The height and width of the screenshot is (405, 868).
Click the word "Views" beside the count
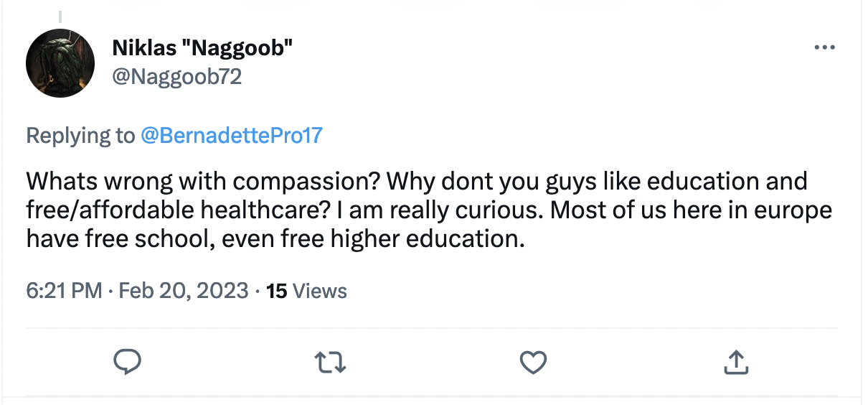click(x=321, y=291)
